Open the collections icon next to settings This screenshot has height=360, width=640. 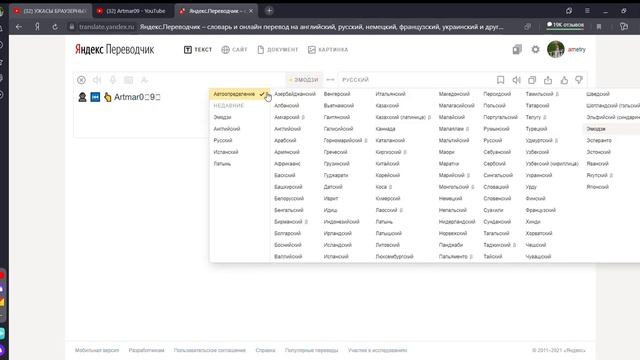tap(517, 49)
